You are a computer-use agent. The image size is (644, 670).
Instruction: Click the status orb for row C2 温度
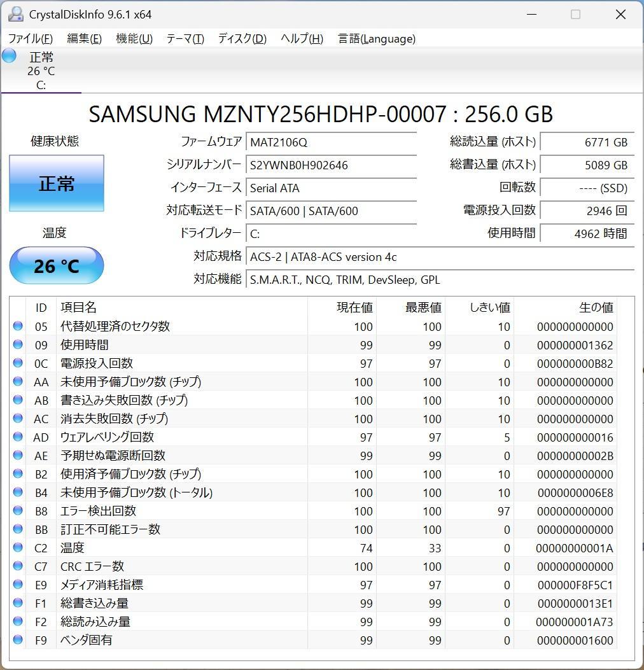click(18, 547)
